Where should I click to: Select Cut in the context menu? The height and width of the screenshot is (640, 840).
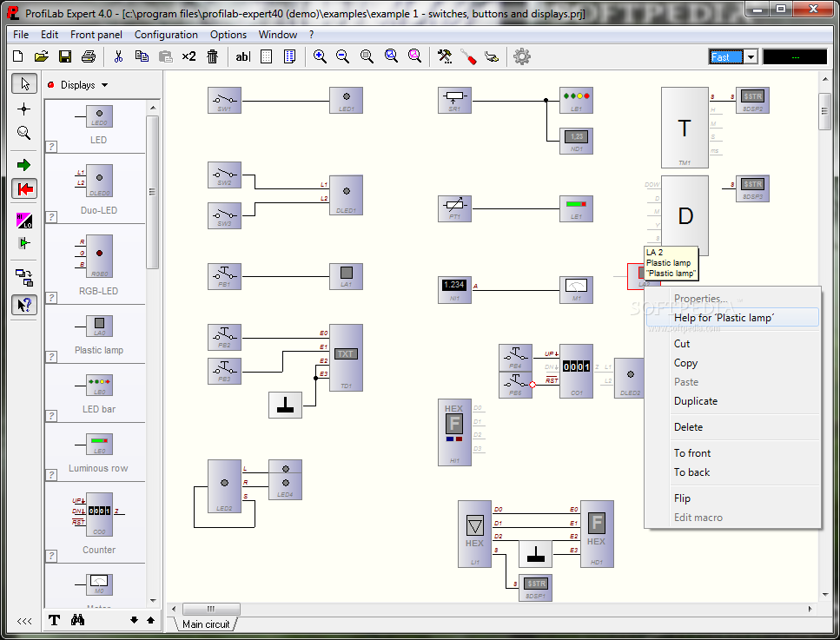pyautogui.click(x=733, y=343)
